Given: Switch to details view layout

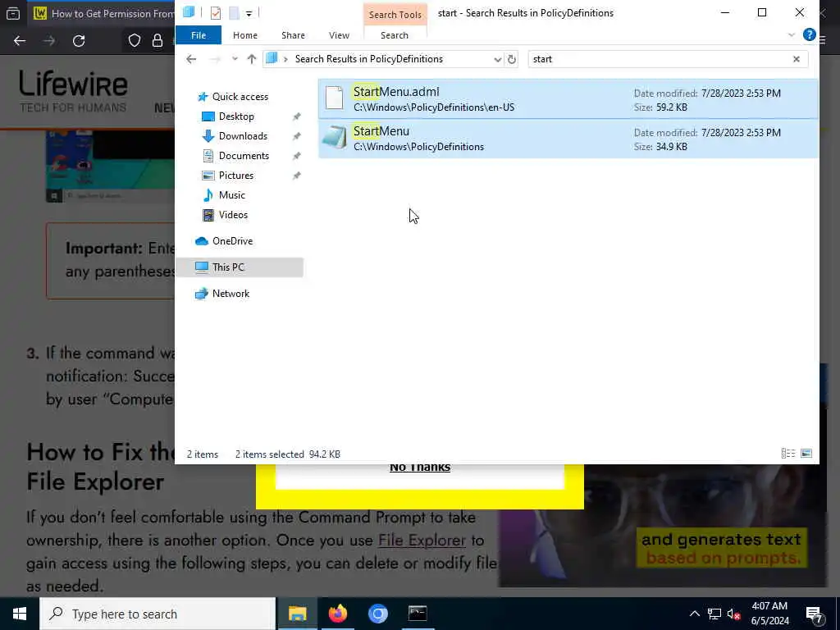Looking at the screenshot, I should (x=788, y=454).
